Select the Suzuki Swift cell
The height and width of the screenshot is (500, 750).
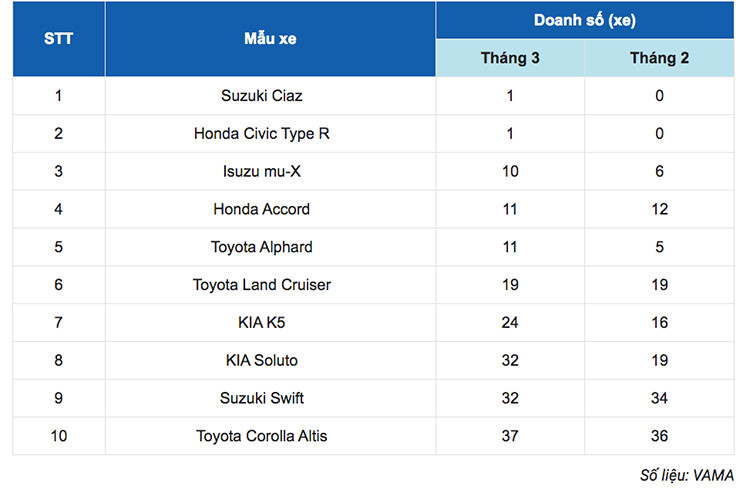262,398
